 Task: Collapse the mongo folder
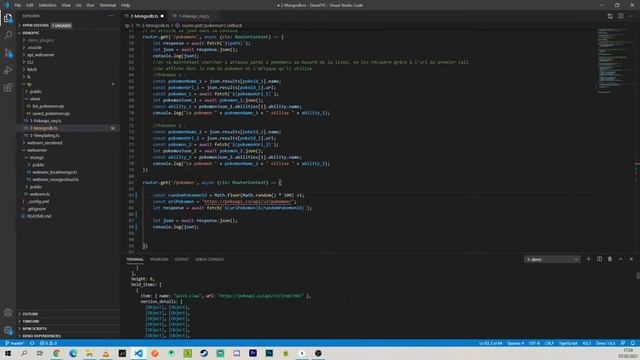(x=36, y=158)
